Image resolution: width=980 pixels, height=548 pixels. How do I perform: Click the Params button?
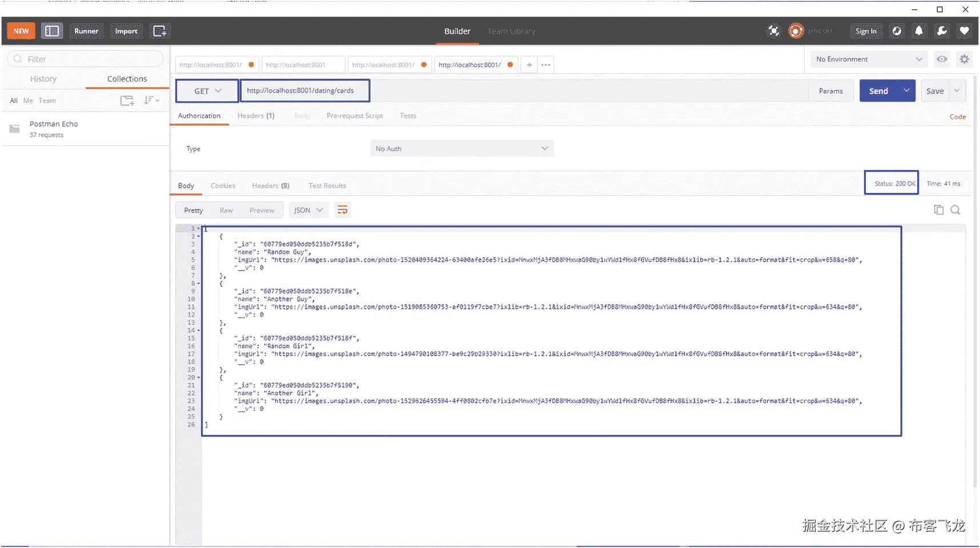[x=831, y=91]
